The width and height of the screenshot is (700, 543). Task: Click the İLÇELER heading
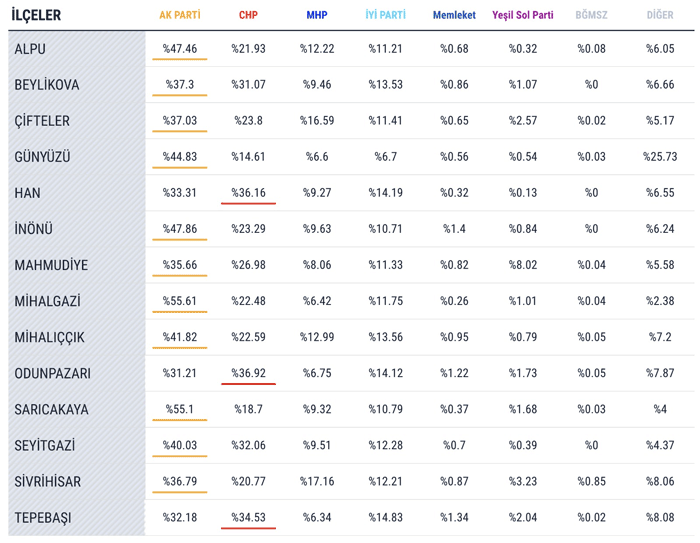pos(36,15)
